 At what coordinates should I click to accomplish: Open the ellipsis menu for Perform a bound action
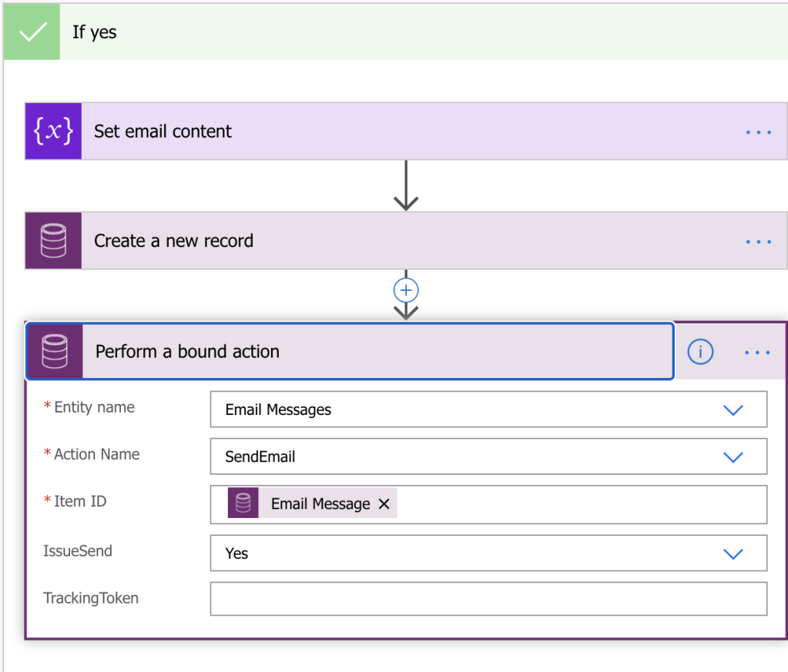(757, 352)
